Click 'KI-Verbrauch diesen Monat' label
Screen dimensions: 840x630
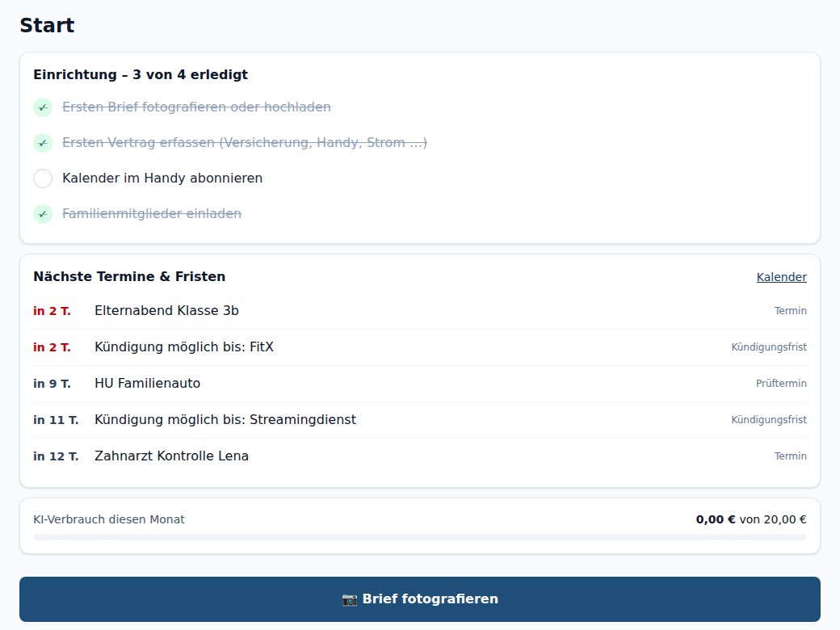click(x=109, y=519)
